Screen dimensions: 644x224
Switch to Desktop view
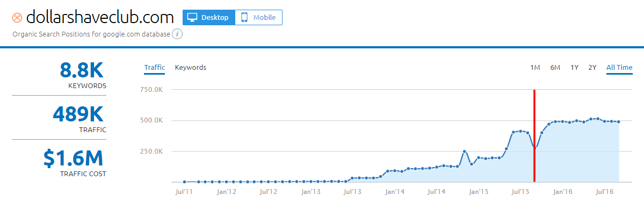pos(208,18)
